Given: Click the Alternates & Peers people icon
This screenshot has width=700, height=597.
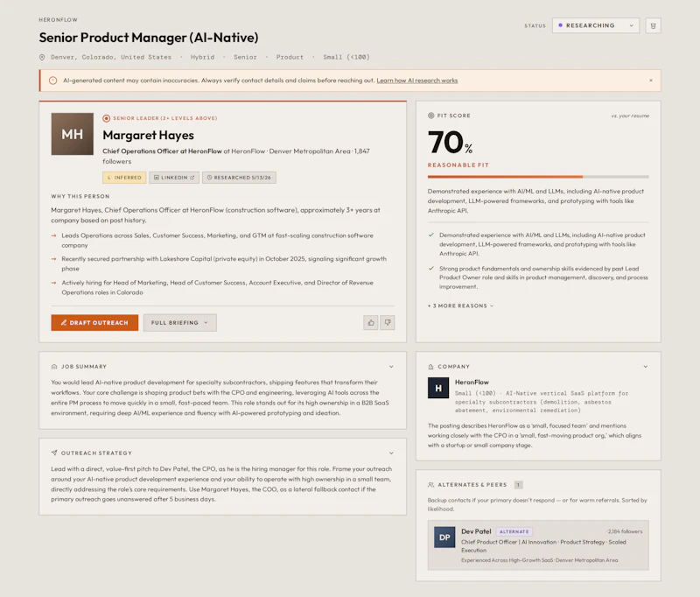Looking at the screenshot, I should point(430,485).
